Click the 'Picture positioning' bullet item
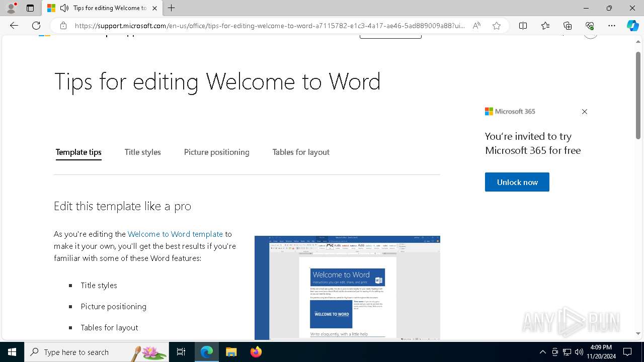Viewport: 644px width, 362px height. tap(114, 306)
